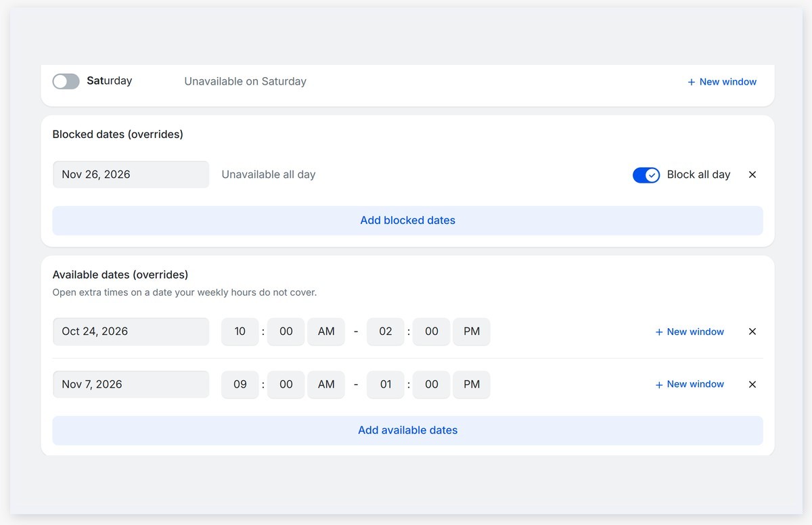Click the 'Open extra times on a date' description
This screenshot has height=525, width=812.
point(185,293)
